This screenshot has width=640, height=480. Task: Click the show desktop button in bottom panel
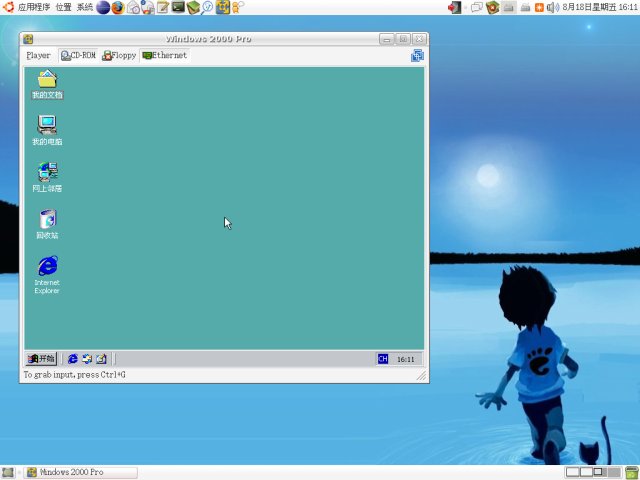click(8, 472)
